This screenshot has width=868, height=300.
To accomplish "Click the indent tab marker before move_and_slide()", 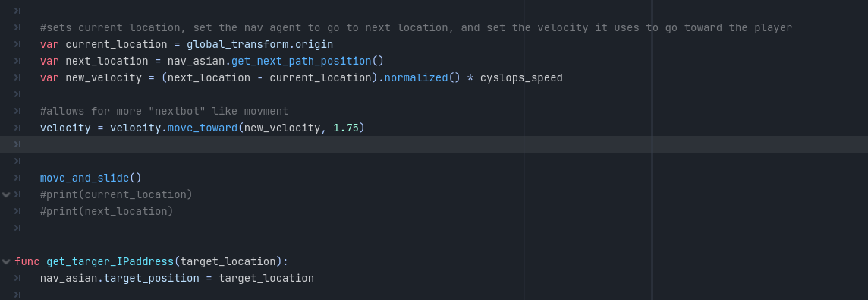I will pyautogui.click(x=17, y=178).
